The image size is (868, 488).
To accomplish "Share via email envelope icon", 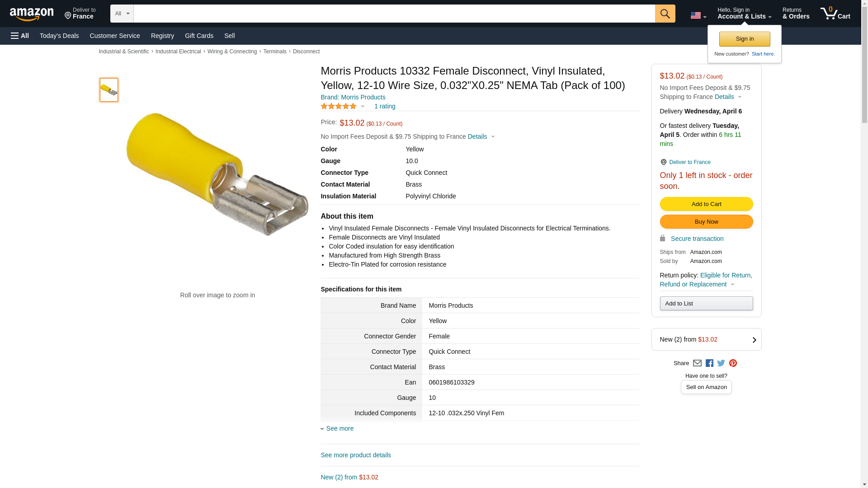I will coord(697,363).
